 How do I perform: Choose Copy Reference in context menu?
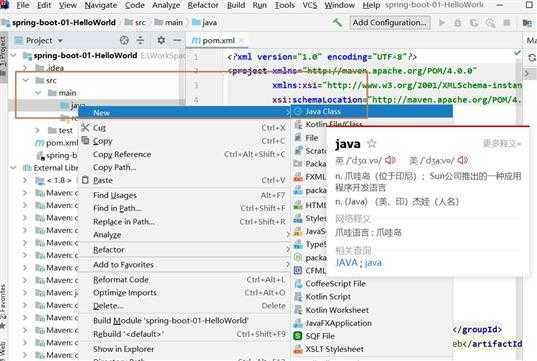tap(184, 154)
